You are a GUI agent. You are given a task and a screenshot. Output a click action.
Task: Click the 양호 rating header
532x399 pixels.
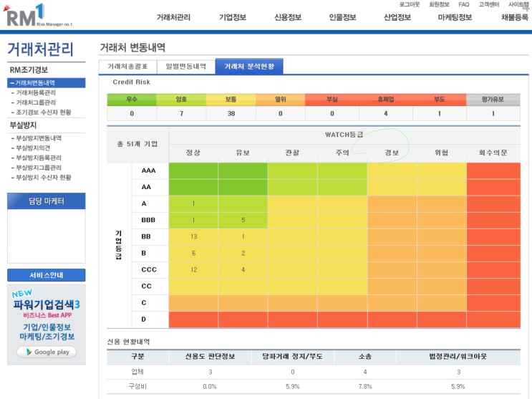181,100
